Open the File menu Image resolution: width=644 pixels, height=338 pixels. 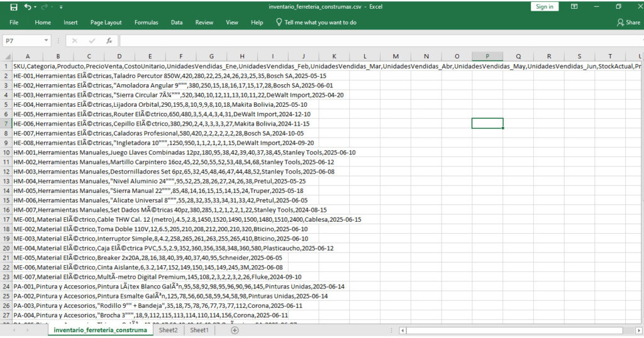coord(14,23)
